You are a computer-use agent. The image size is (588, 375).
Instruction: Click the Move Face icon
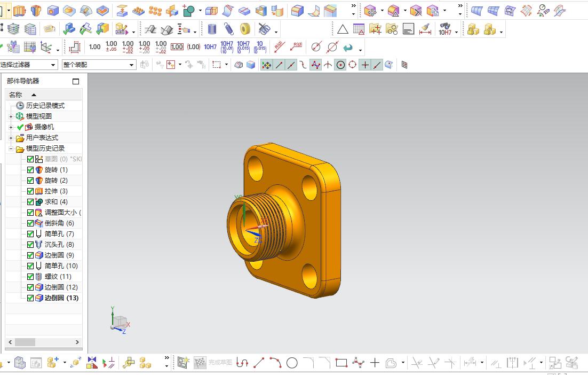[370, 11]
